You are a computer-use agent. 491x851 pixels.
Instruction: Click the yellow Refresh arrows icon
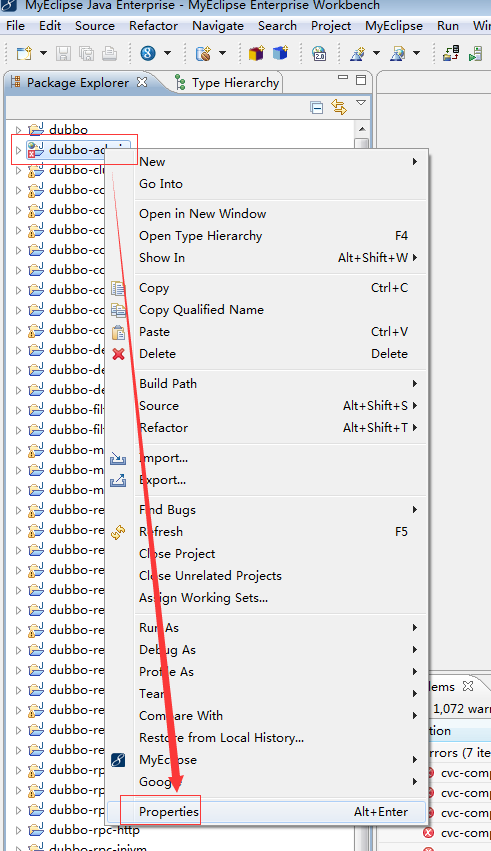pyautogui.click(x=118, y=532)
